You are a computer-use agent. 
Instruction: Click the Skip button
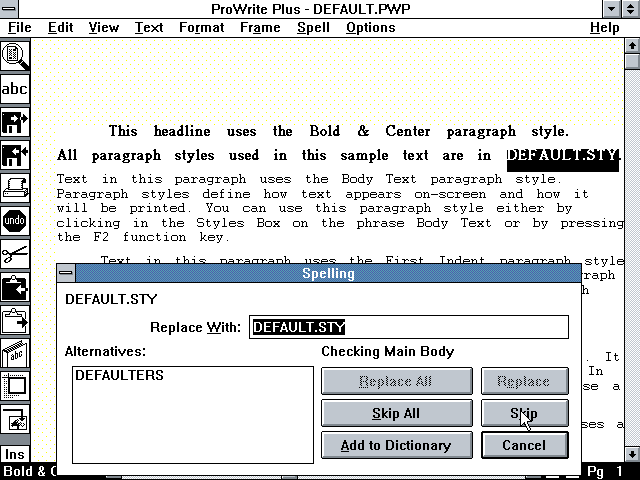[x=524, y=413]
